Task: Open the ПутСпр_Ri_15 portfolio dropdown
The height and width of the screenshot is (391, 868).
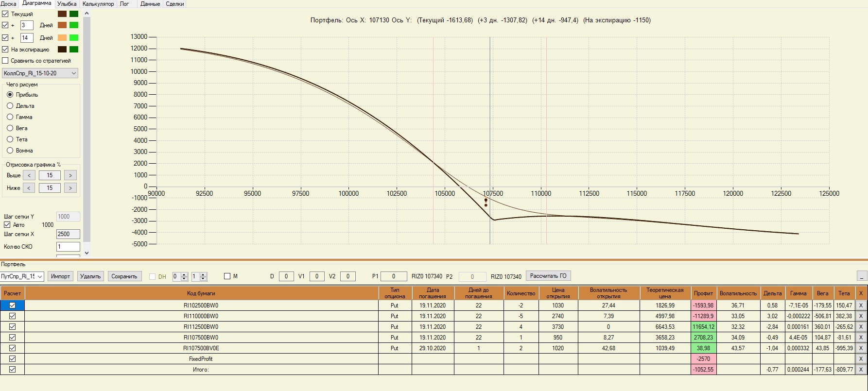Action: coord(22,276)
